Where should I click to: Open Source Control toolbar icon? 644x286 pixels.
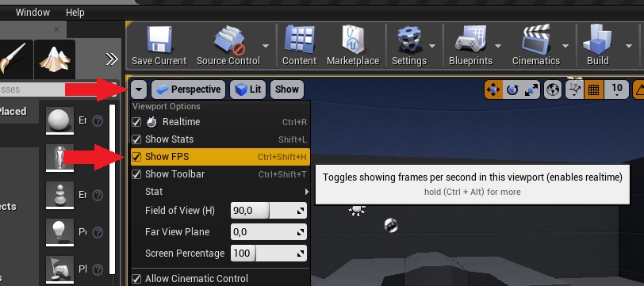(229, 40)
